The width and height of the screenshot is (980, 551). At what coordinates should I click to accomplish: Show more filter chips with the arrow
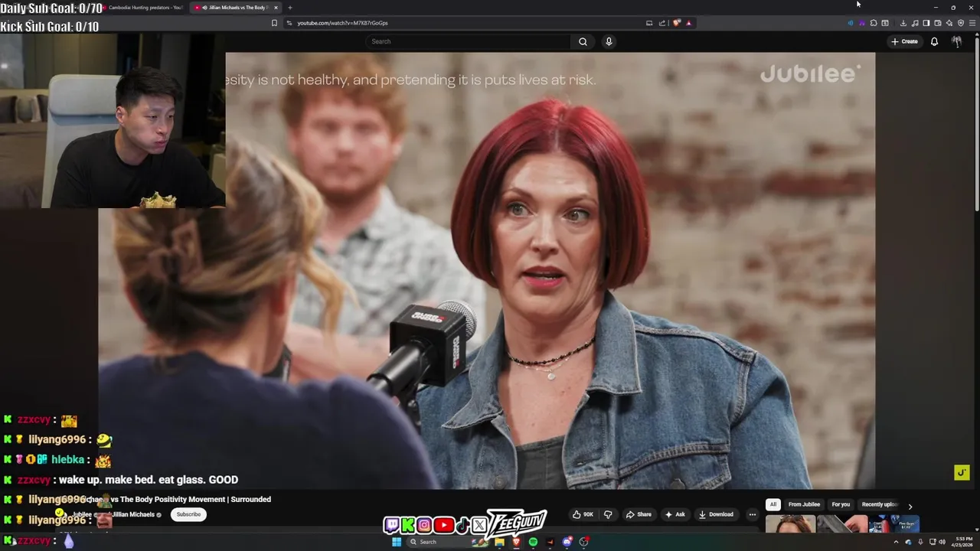pos(910,506)
